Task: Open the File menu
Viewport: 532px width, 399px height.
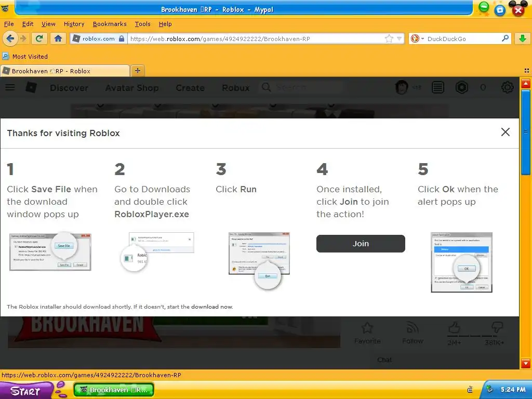Action: (x=9, y=24)
